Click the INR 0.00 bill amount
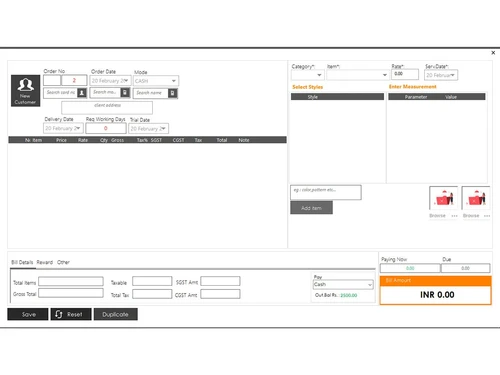The image size is (500, 375). [437, 295]
